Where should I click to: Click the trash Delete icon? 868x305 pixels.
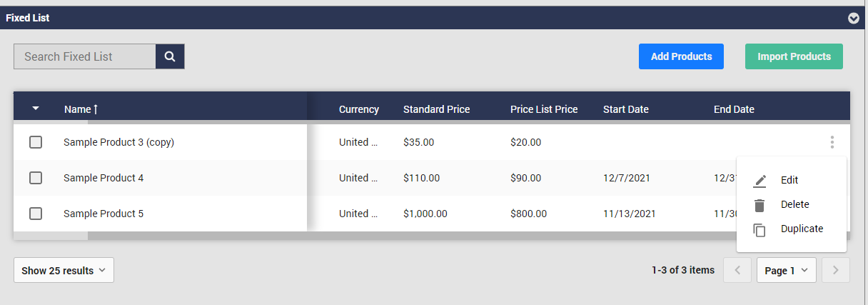click(759, 205)
